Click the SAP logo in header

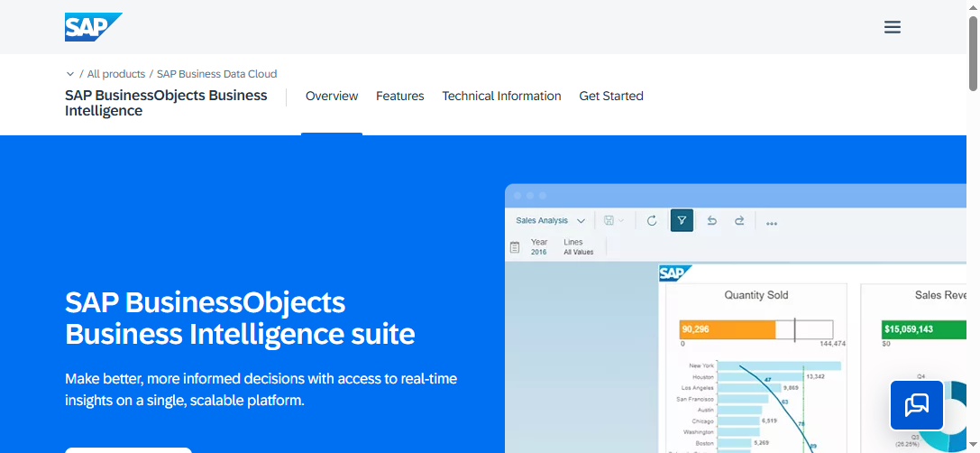(x=93, y=27)
